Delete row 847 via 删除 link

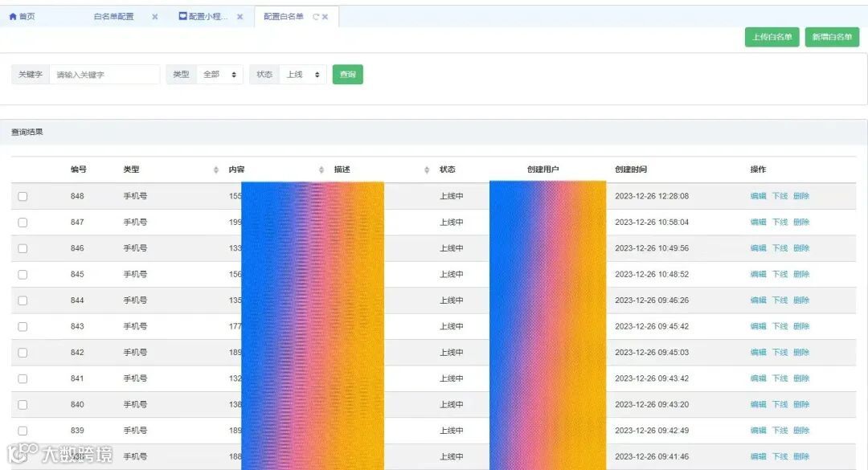tap(801, 222)
